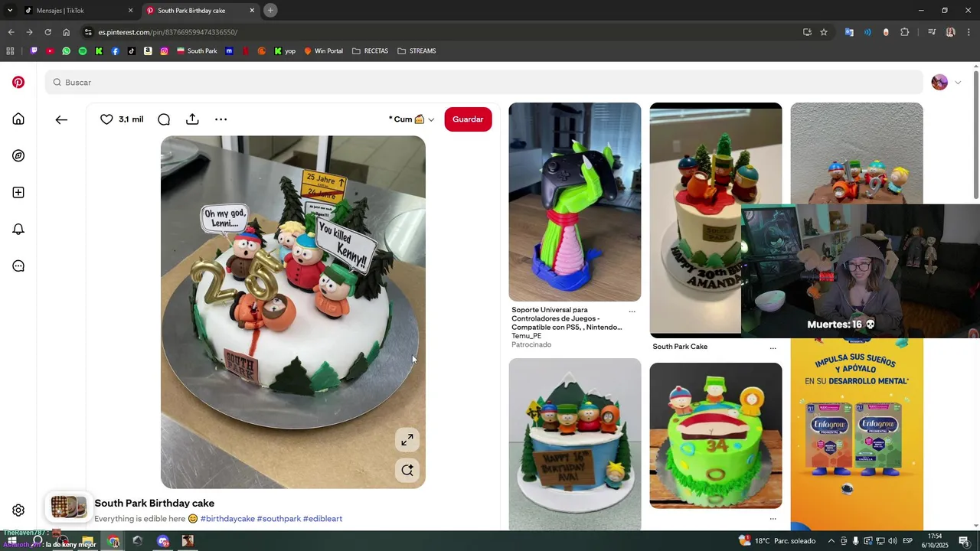Open Google Translate extension icon
This screenshot has height=551, width=980.
(849, 32)
